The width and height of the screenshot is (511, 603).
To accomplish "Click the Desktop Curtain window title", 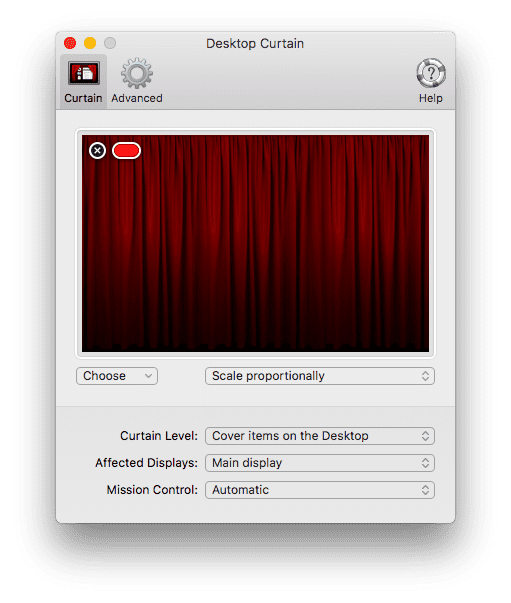I will pyautogui.click(x=255, y=43).
